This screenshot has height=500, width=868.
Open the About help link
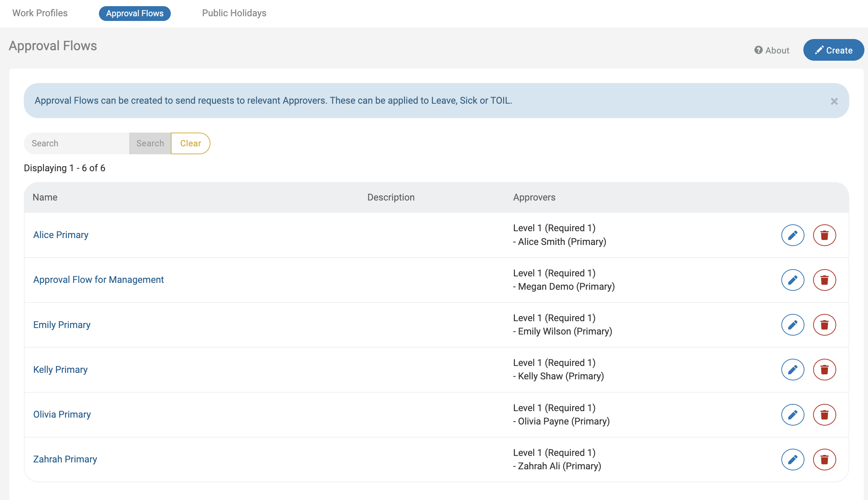point(772,50)
